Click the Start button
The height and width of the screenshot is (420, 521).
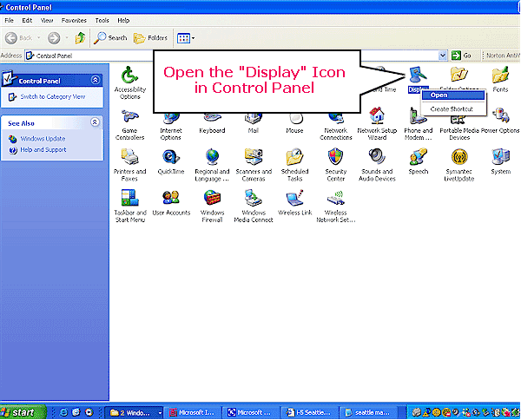23,412
